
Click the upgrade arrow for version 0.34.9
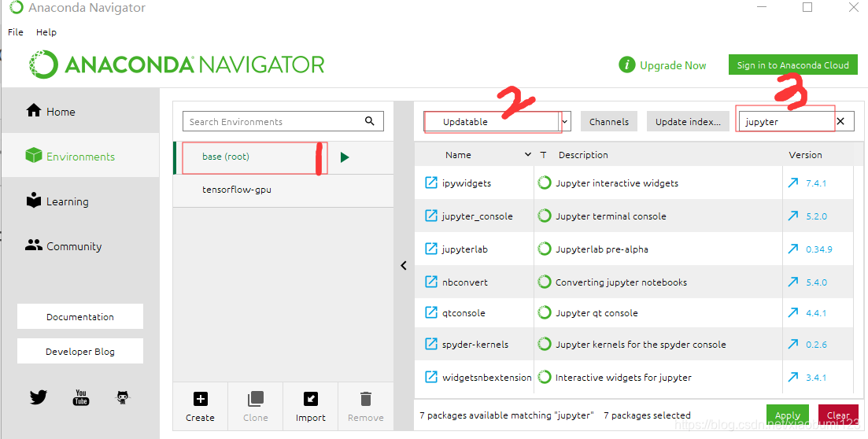point(793,249)
